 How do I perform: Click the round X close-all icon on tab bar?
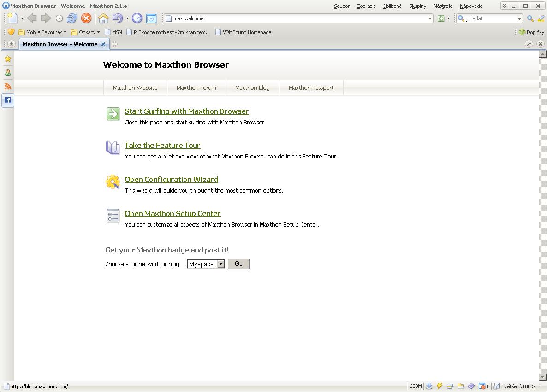(541, 44)
